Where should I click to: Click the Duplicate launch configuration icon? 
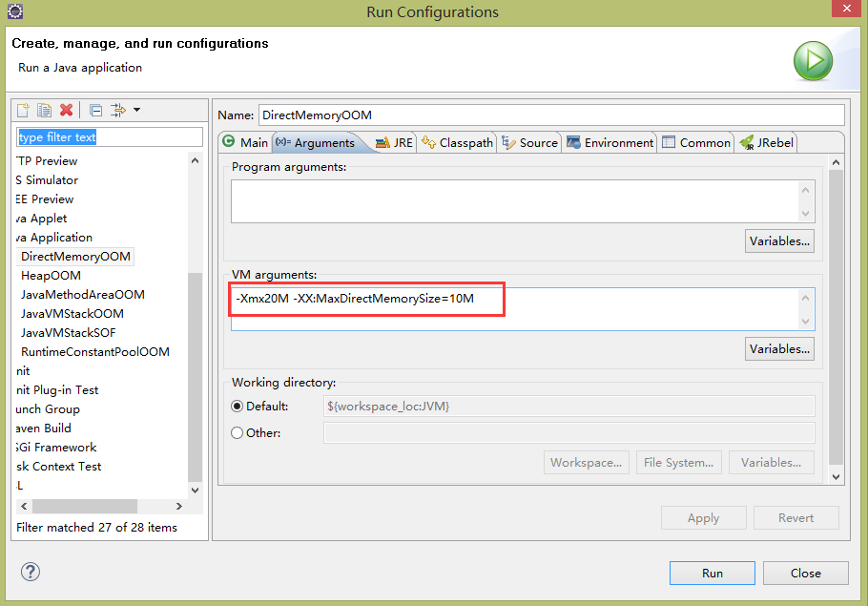44,110
